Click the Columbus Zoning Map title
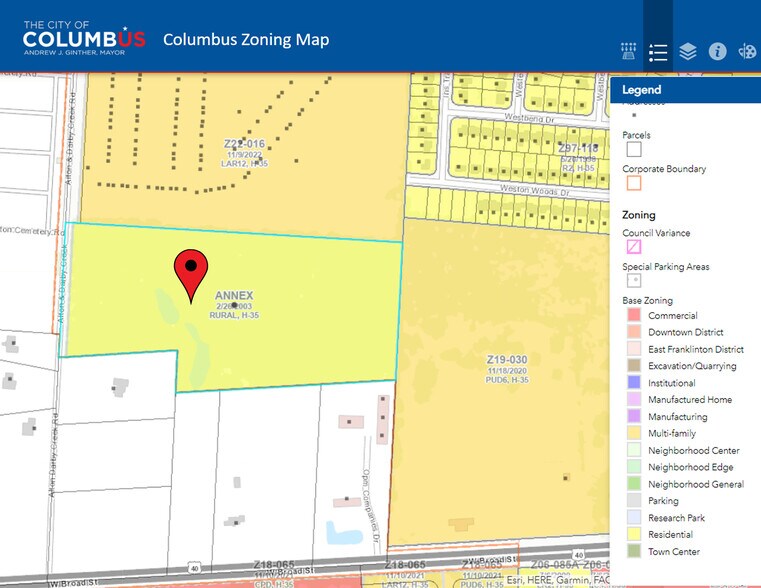The width and height of the screenshot is (761, 588). [x=246, y=40]
